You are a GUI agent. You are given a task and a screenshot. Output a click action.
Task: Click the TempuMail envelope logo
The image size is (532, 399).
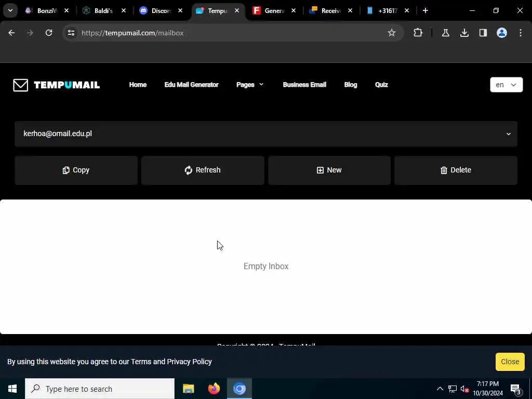coord(56,85)
